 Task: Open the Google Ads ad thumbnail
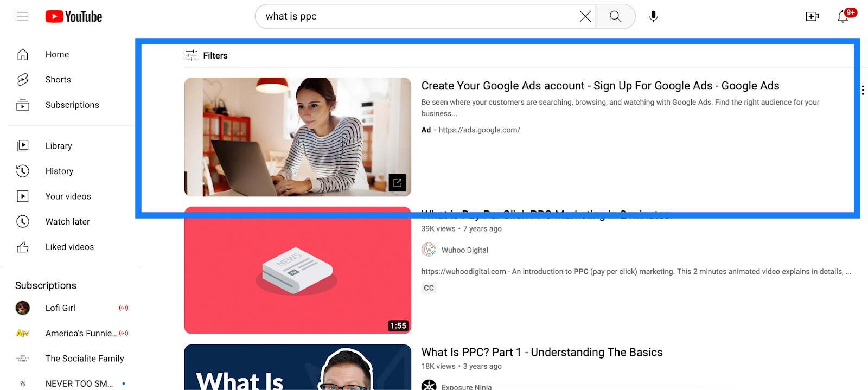(x=297, y=137)
